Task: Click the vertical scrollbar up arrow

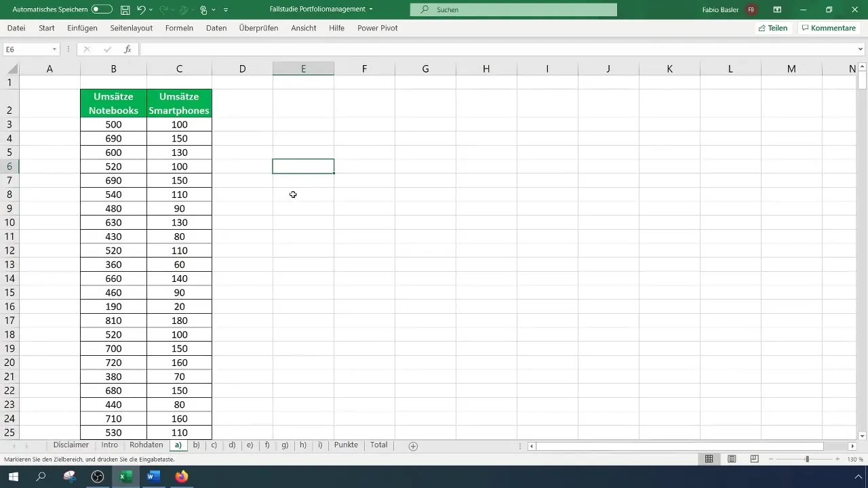Action: pos(863,66)
